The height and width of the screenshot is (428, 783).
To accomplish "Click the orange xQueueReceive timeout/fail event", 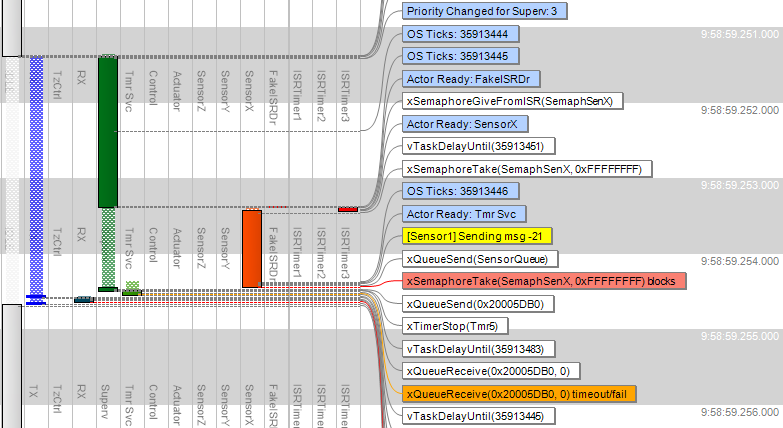I will (518, 394).
